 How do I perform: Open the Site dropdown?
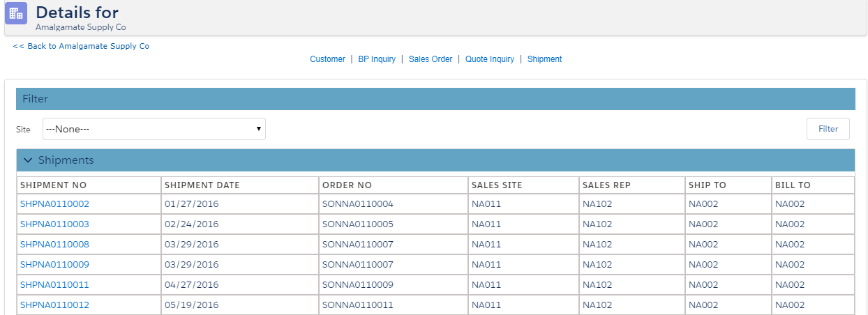[x=154, y=129]
